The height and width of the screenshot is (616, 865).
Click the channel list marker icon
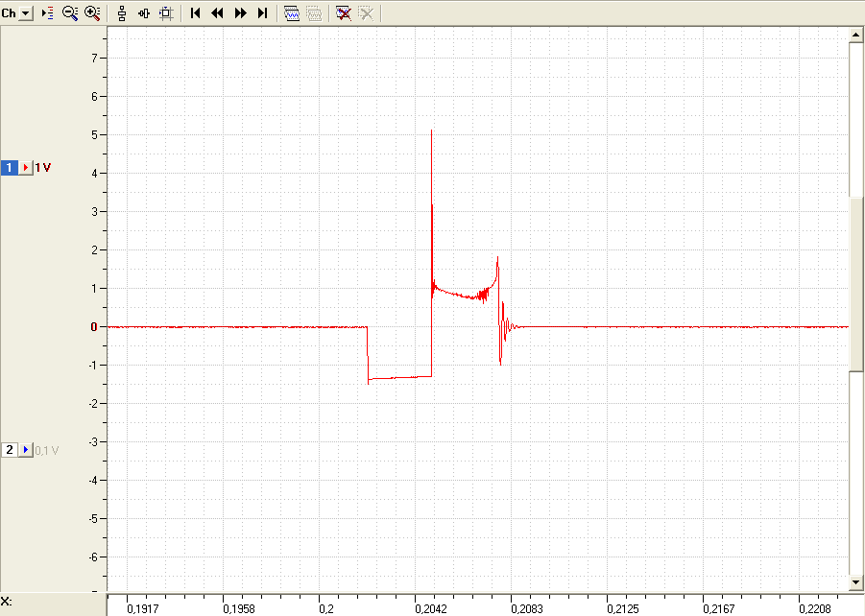pos(48,13)
